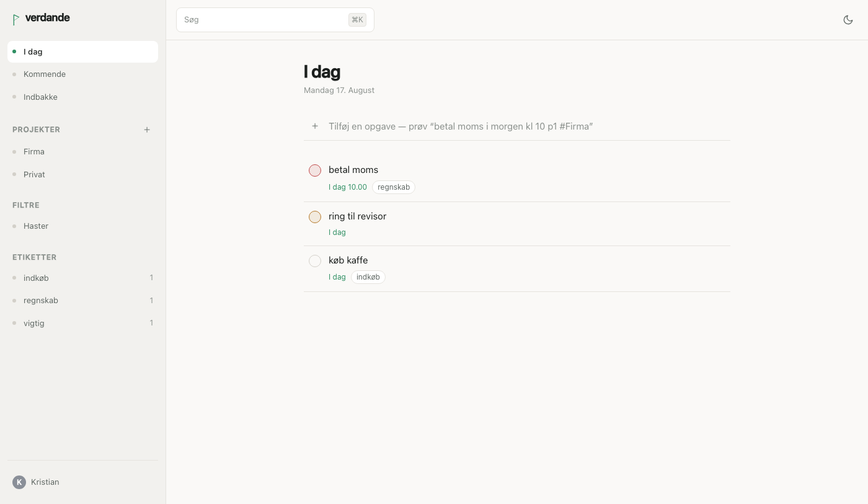Image resolution: width=868 pixels, height=504 pixels.
Task: Open the Firma project
Action: 82,151
